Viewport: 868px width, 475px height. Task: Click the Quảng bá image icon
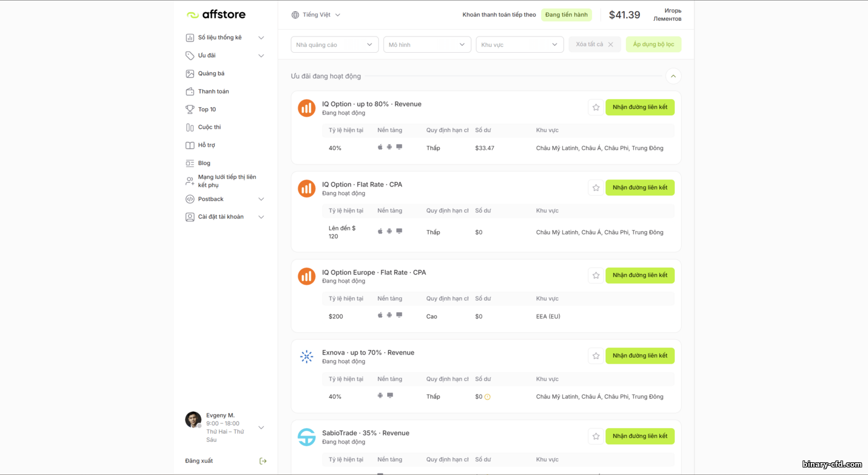190,74
